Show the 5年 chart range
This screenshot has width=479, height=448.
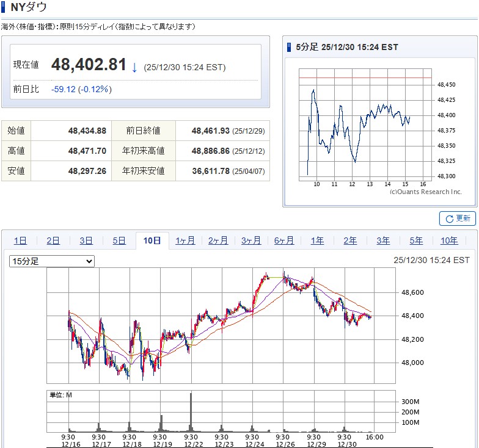click(x=416, y=240)
